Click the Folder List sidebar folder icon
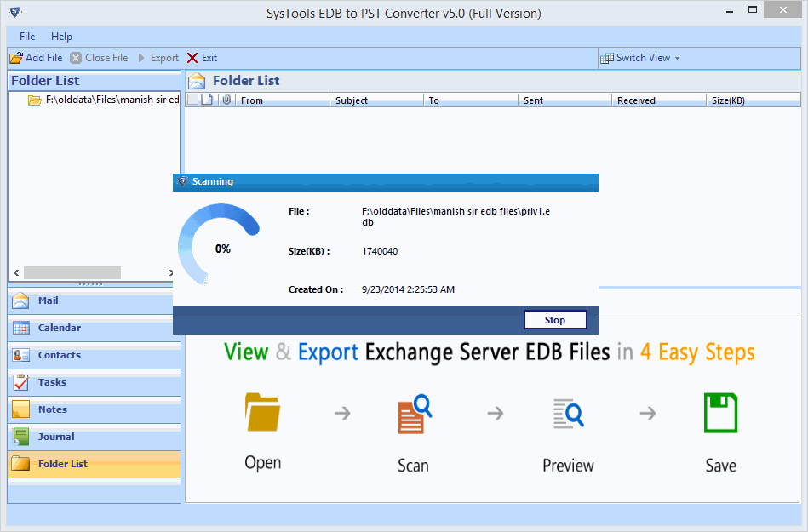The width and height of the screenshot is (808, 532). pos(21,464)
